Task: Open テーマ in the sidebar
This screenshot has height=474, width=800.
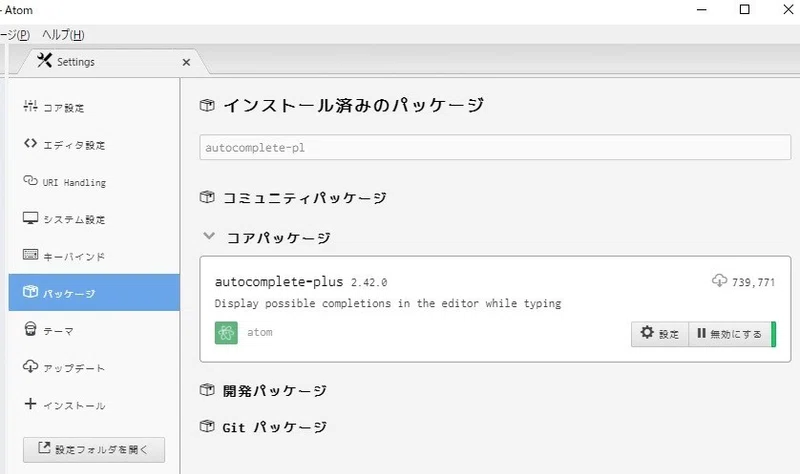Action: [x=94, y=330]
